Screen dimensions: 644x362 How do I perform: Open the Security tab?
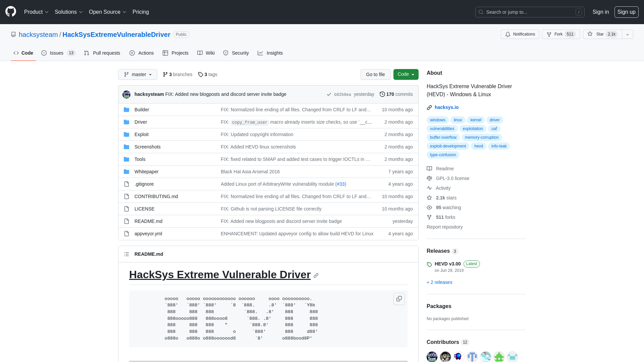(236, 53)
